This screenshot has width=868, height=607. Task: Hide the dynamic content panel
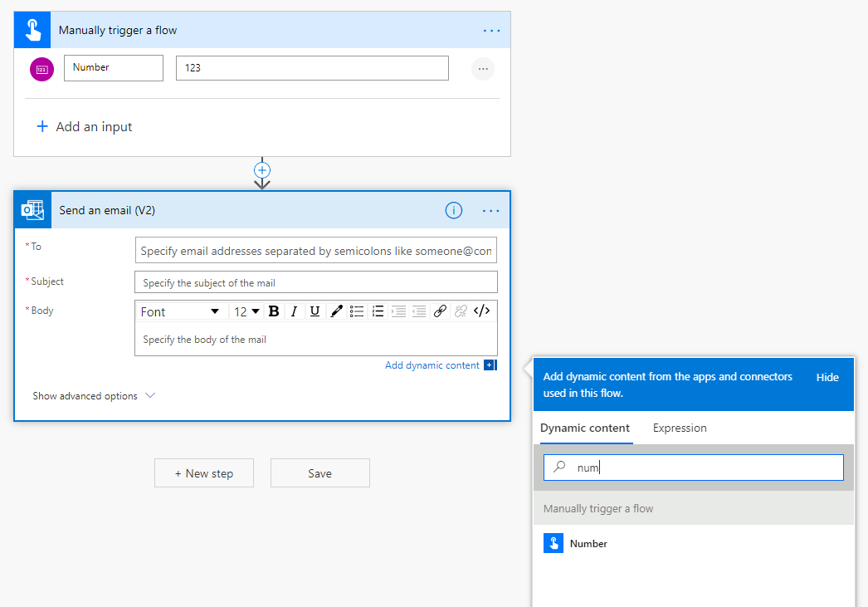click(x=827, y=377)
